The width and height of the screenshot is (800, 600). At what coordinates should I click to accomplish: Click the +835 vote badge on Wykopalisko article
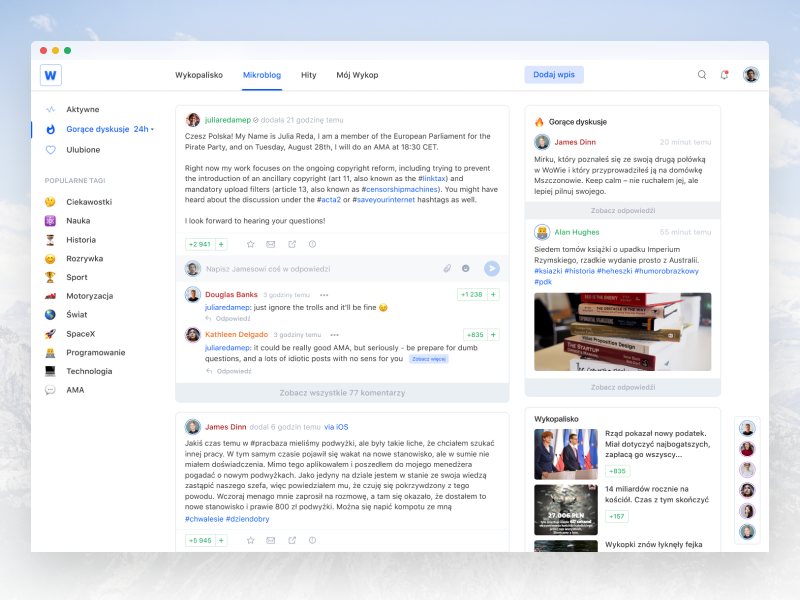point(617,471)
